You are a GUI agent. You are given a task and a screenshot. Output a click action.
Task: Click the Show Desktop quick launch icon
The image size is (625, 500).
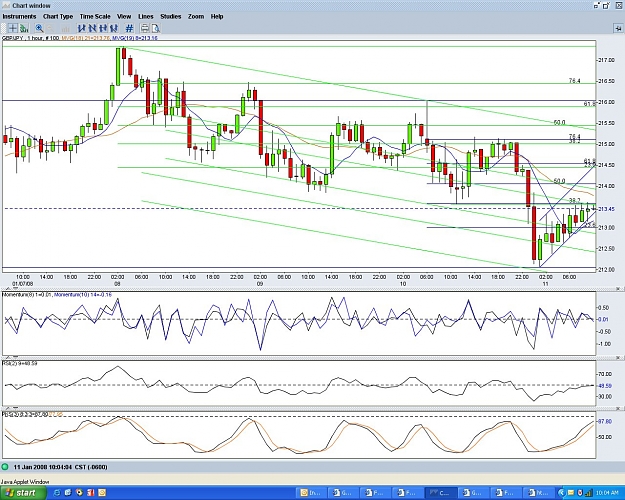pos(68,493)
